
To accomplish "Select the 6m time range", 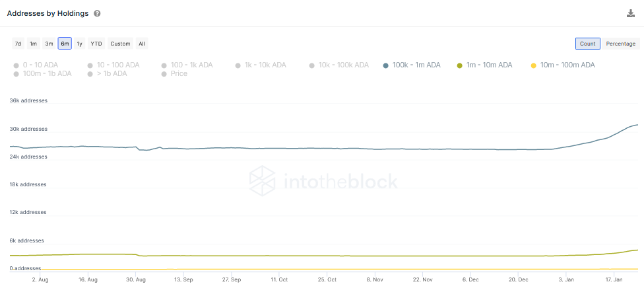I will pyautogui.click(x=65, y=44).
